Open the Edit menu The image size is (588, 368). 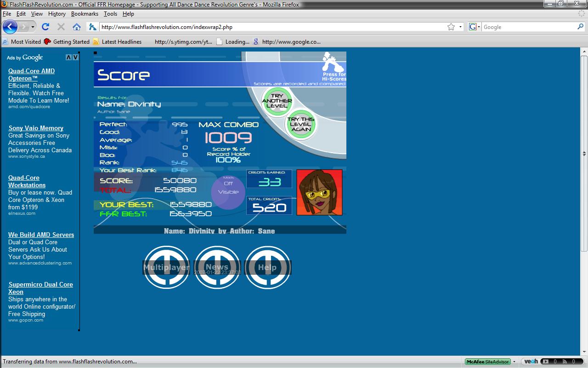click(21, 14)
